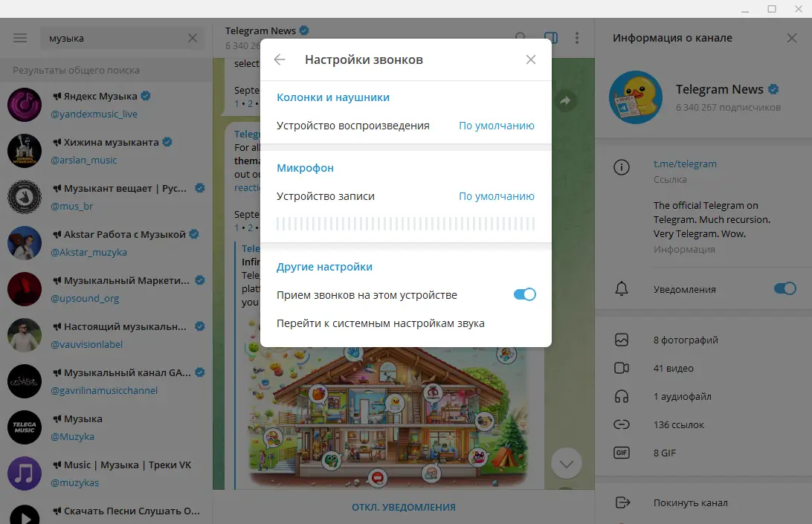The height and width of the screenshot is (524, 812).
Task: Open Яндекс Музыка search result
Action: click(106, 105)
